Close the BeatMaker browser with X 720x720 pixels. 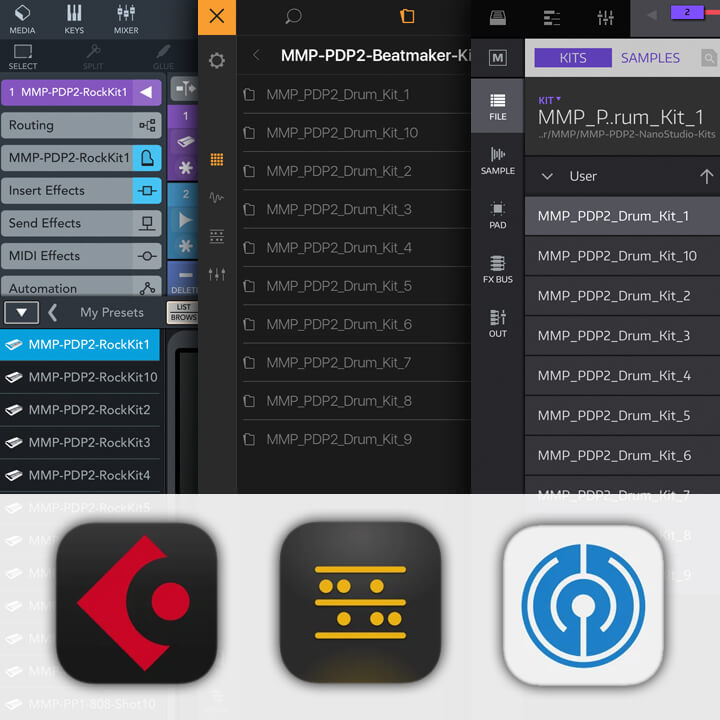click(217, 17)
